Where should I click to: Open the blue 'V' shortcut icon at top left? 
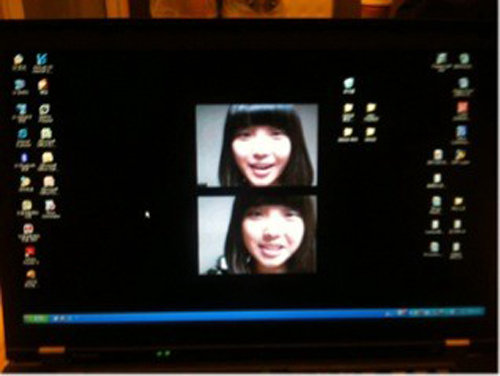pyautogui.click(x=42, y=59)
